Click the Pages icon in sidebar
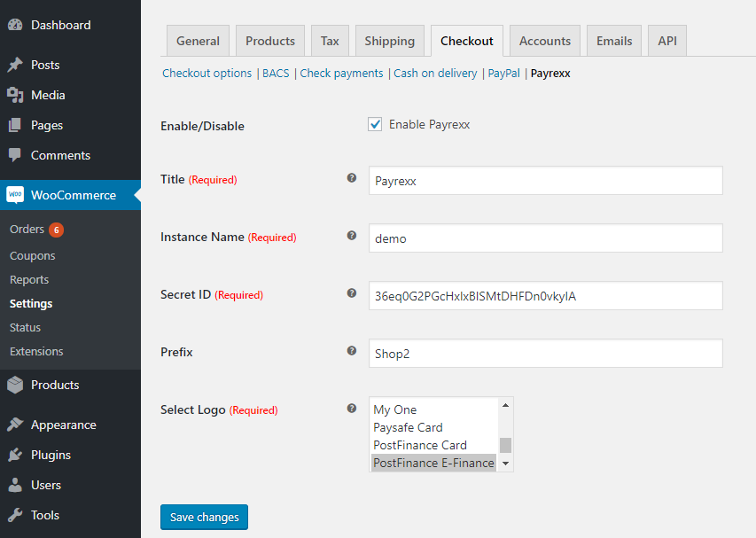Image resolution: width=756 pixels, height=538 pixels. pos(15,125)
